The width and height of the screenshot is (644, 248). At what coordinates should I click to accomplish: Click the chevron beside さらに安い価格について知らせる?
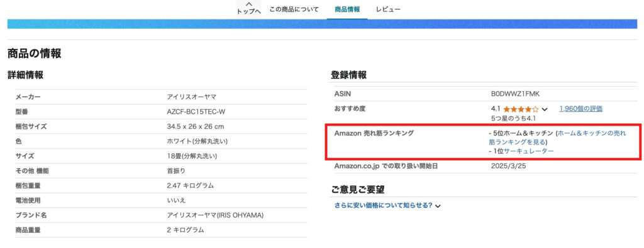438,206
